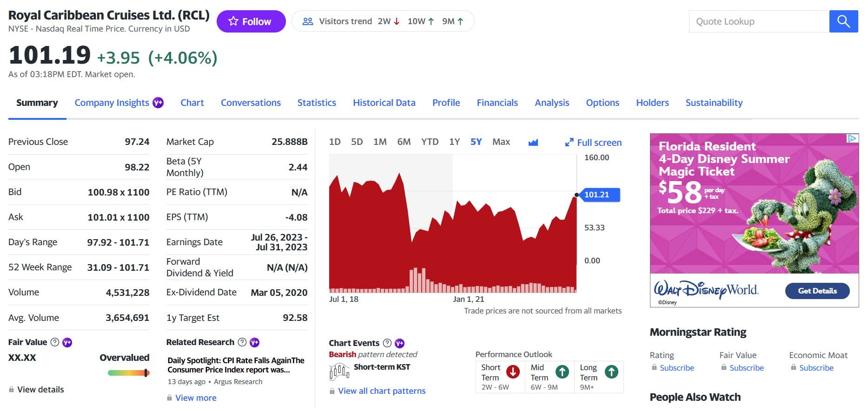Click View all chart patterns link

(382, 391)
